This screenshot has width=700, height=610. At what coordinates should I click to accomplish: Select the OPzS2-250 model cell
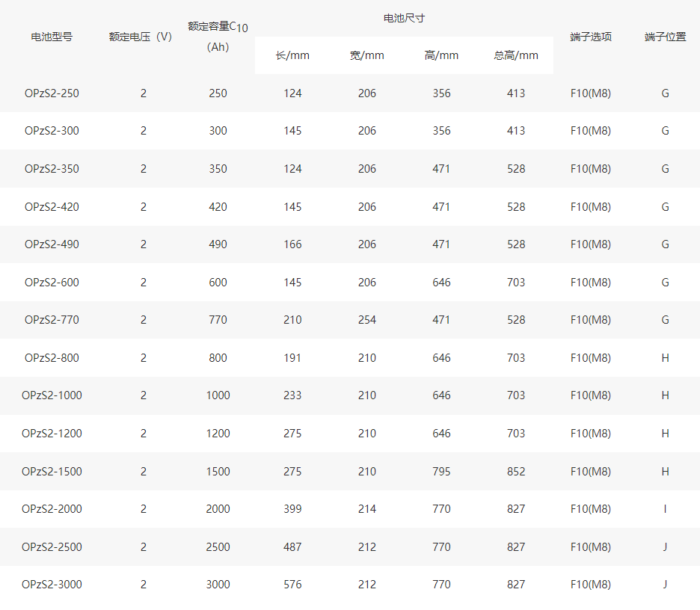pos(52,93)
